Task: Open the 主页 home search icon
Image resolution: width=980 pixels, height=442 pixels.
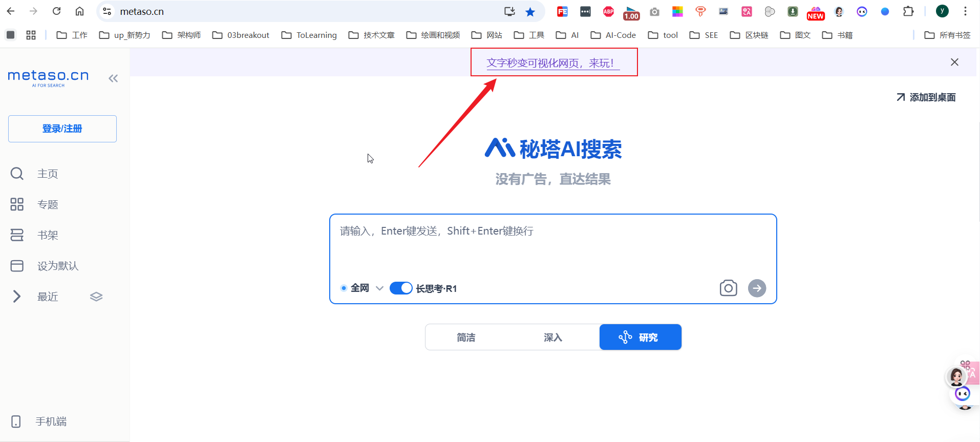Action: coord(17,174)
